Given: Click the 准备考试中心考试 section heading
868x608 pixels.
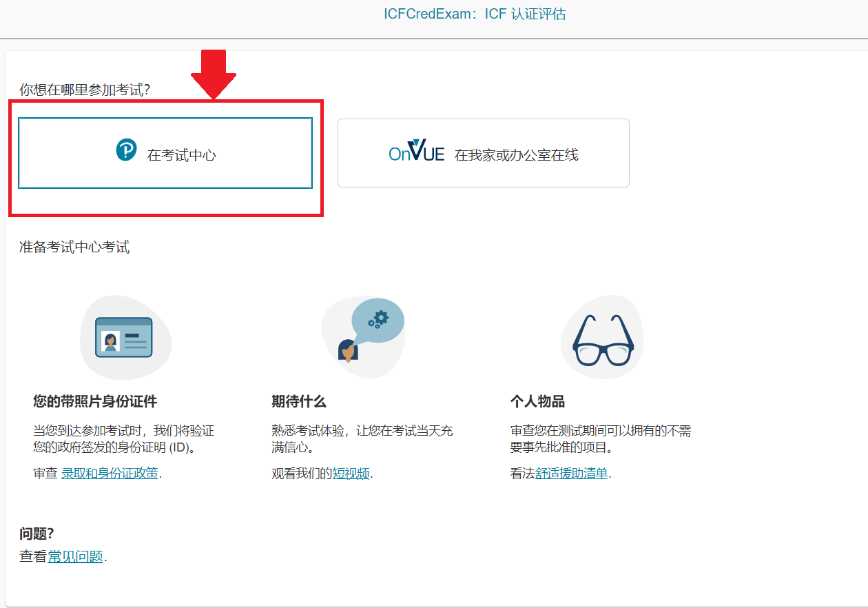Looking at the screenshot, I should 74,247.
